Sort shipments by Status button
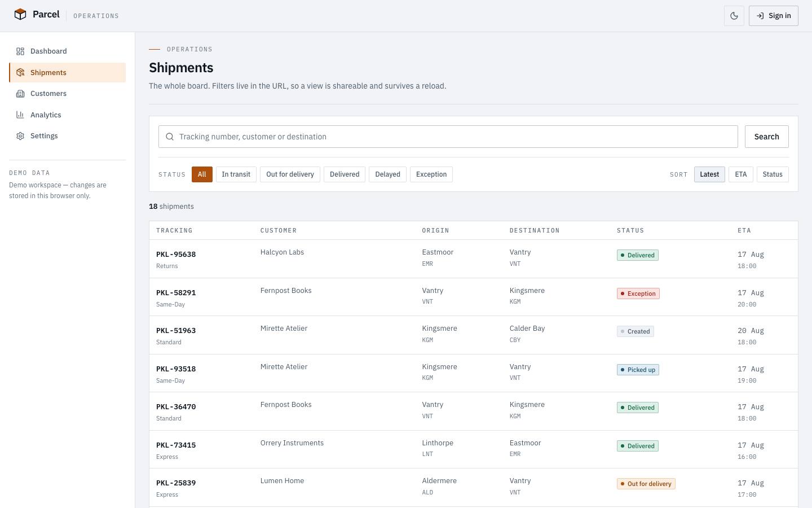 pyautogui.click(x=773, y=174)
